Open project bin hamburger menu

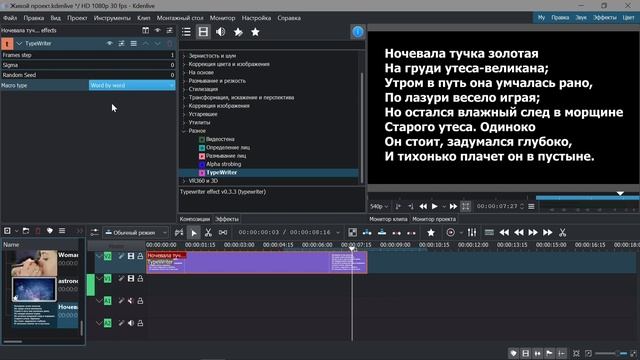62,231
